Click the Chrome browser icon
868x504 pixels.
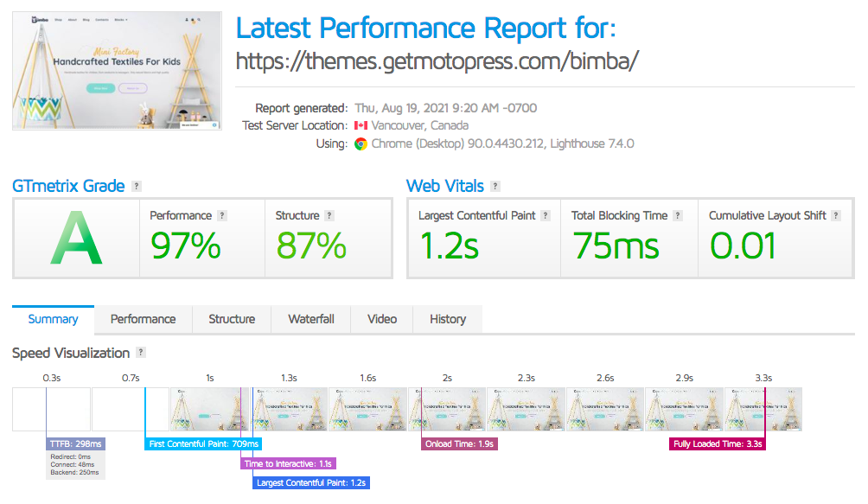click(x=361, y=144)
